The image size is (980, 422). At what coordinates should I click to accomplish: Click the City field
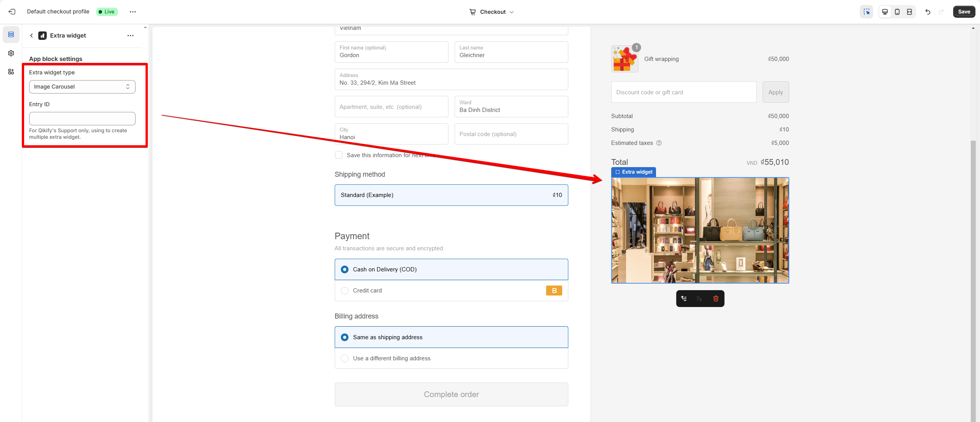pos(391,134)
